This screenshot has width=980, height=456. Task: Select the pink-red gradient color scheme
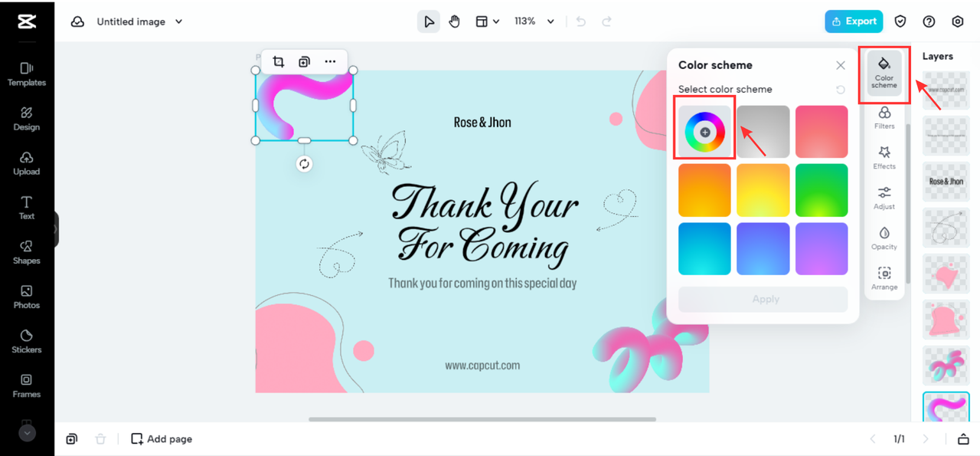tap(822, 132)
